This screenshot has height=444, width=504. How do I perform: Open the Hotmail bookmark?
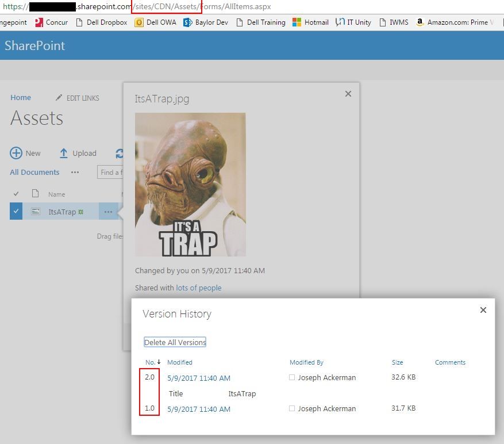click(310, 22)
